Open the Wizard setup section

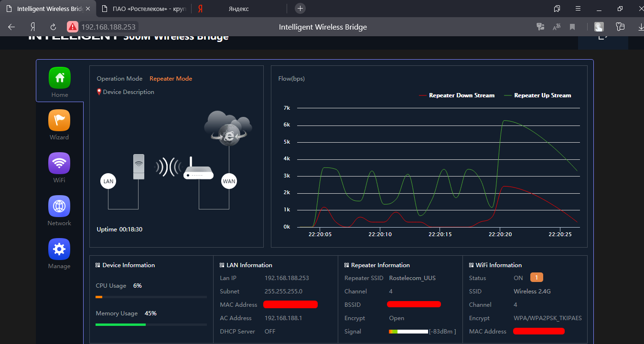59,121
